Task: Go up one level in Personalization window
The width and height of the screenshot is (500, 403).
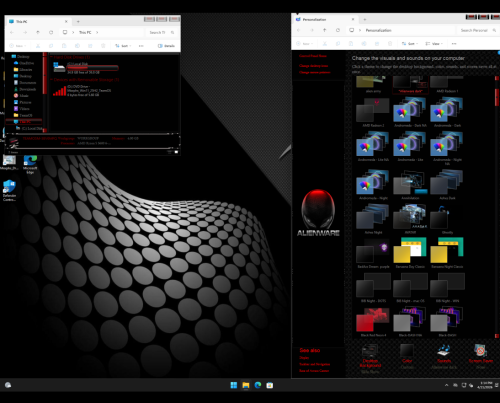Action: 325,30
